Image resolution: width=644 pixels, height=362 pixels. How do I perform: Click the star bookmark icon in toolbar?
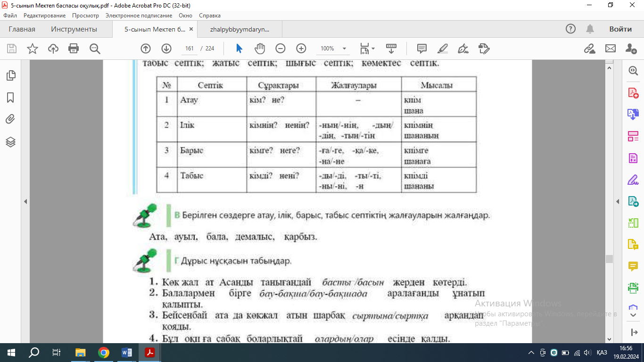[x=33, y=49]
